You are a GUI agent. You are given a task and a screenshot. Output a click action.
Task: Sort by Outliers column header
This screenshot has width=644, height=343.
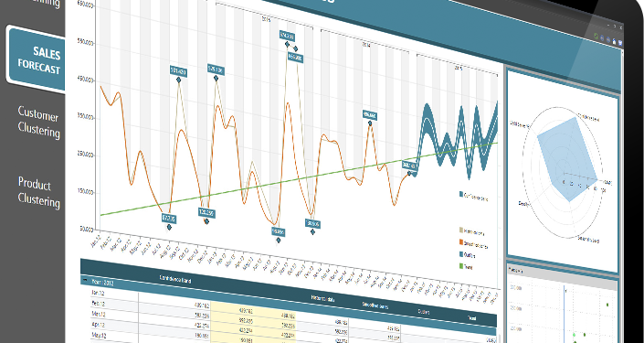point(424,312)
